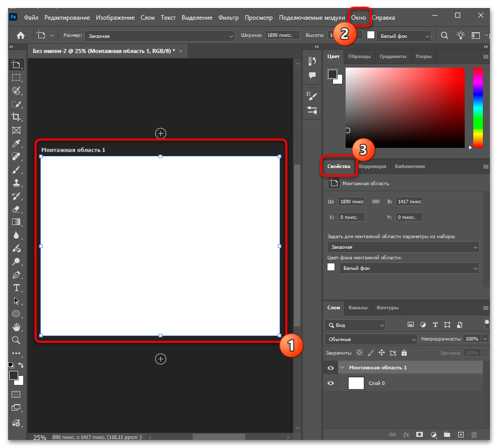Screen dimensions: 498x448
Task: Select the Hand tool
Action: click(16, 327)
